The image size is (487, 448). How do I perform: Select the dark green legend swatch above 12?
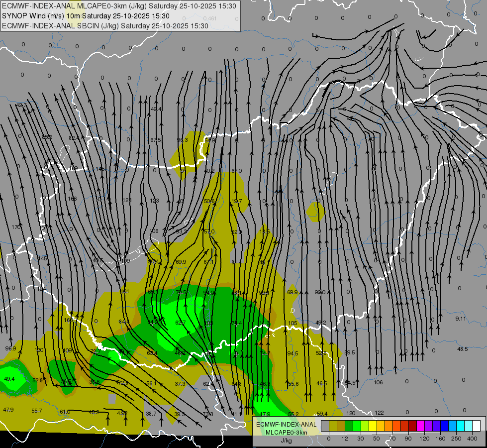pyautogui.click(x=349, y=426)
